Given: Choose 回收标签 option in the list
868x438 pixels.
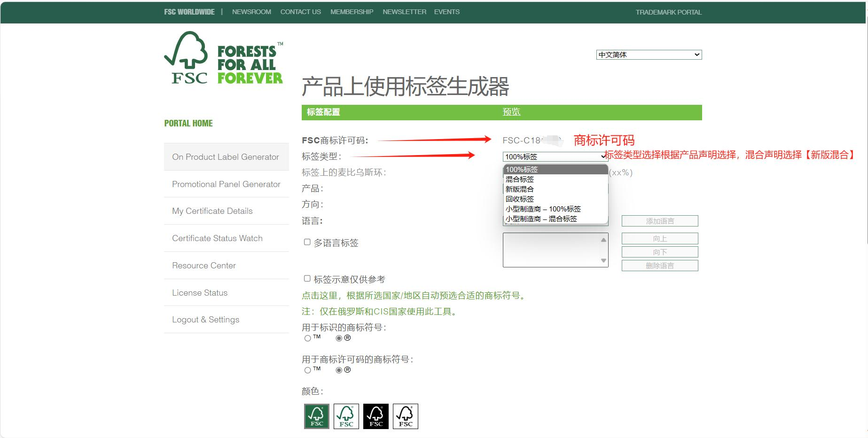Looking at the screenshot, I should tap(555, 199).
